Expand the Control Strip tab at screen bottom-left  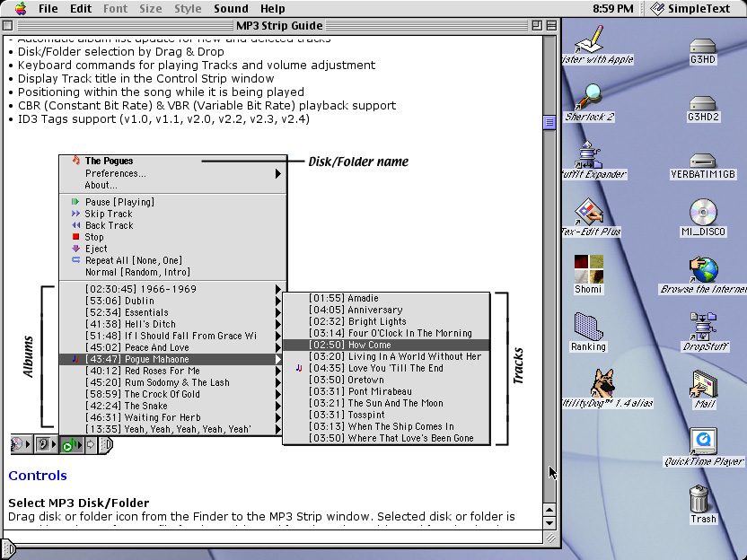tap(7, 550)
